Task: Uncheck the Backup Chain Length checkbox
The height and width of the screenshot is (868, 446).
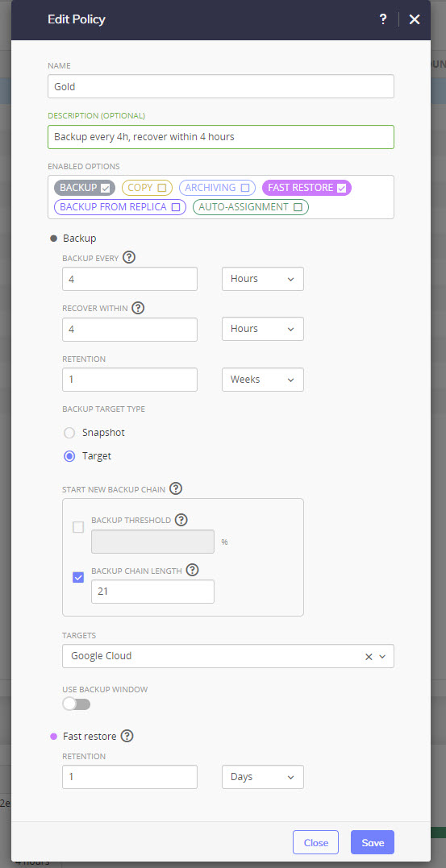Action: coord(79,577)
